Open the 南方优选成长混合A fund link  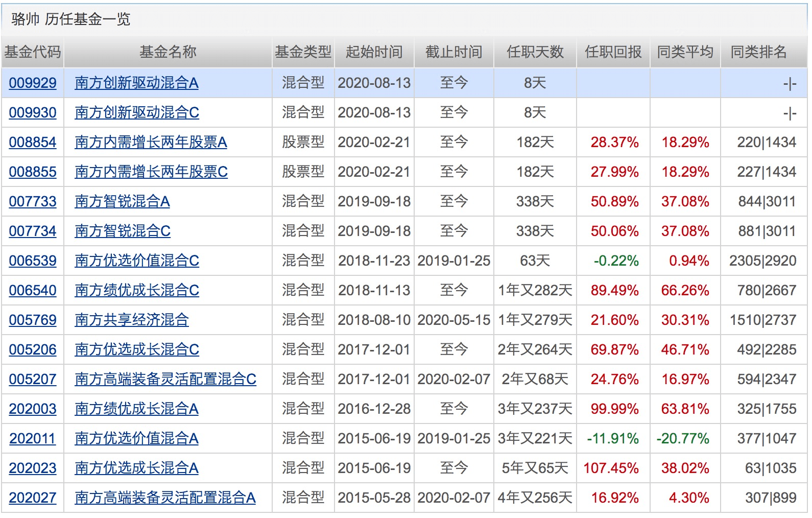(x=136, y=468)
